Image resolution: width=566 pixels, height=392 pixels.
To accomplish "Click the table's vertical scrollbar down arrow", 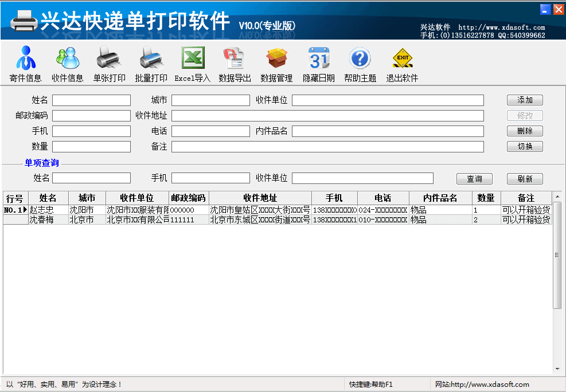I will (x=557, y=369).
